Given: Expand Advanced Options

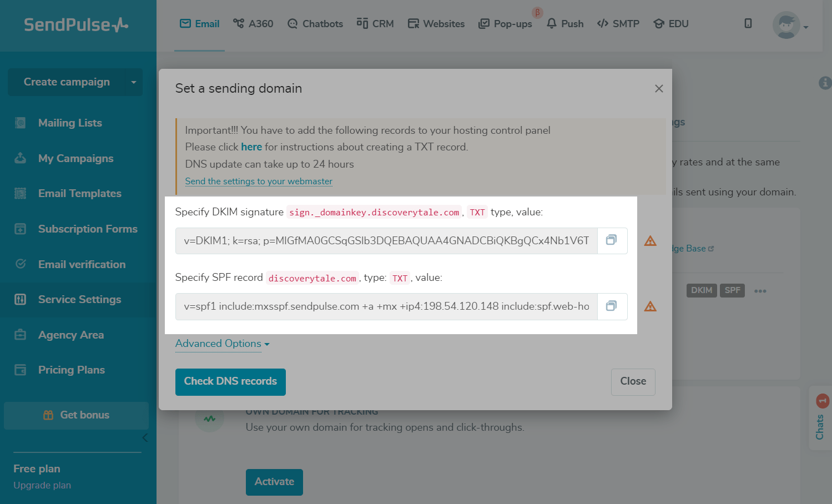Looking at the screenshot, I should pyautogui.click(x=222, y=344).
